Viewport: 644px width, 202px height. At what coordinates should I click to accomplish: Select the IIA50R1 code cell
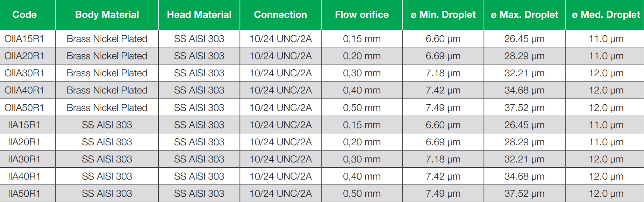[24, 194]
